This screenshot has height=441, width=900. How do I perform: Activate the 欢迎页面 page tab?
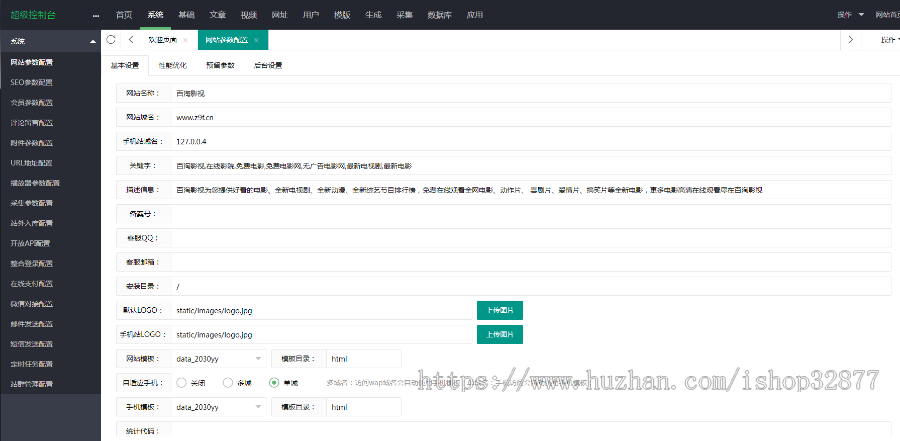tap(162, 40)
